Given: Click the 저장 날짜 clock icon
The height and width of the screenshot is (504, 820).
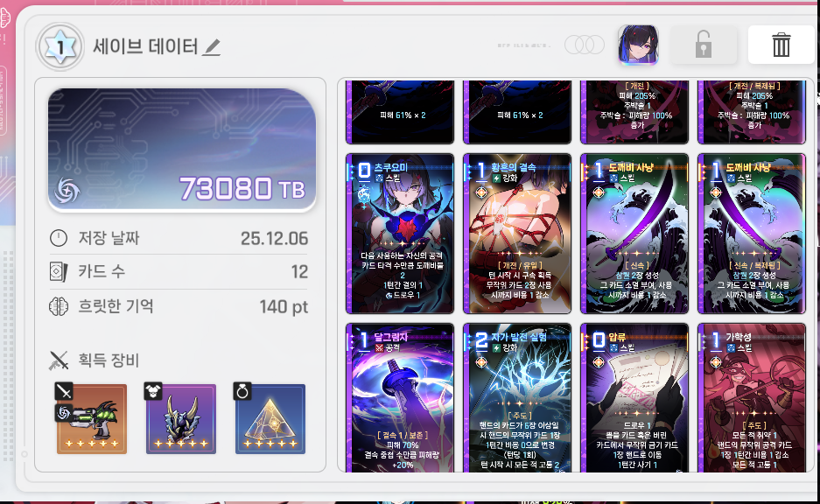Looking at the screenshot, I should pos(59,238).
